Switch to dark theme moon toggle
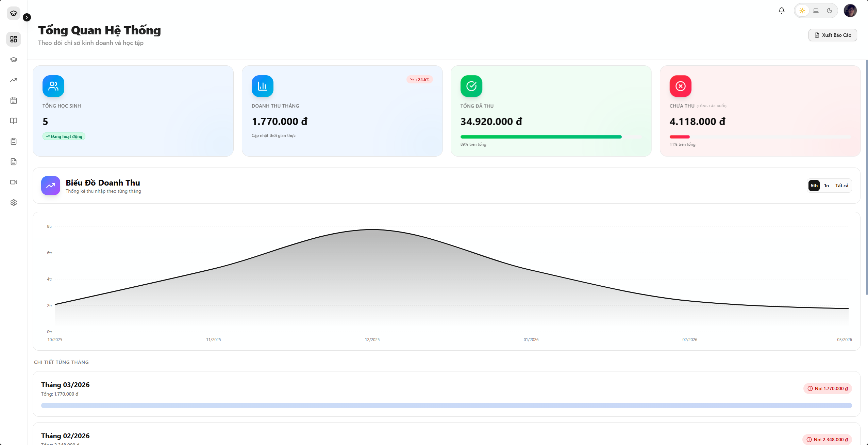This screenshot has height=445, width=868. coord(830,11)
